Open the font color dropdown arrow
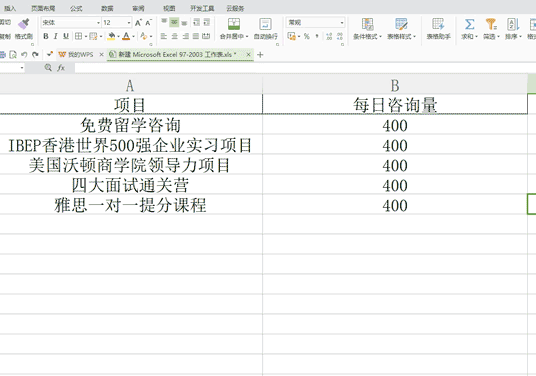The height and width of the screenshot is (376, 536). [133, 36]
